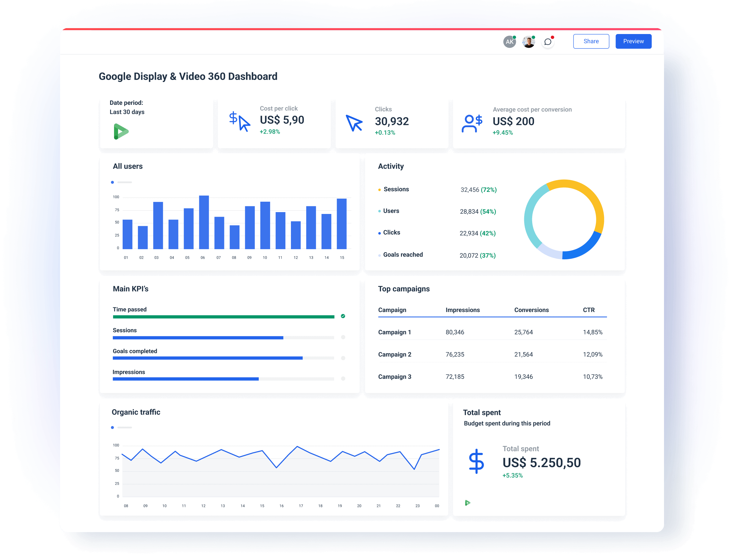Viewport: 729px width, 560px height.
Task: Click the Time passed progress bar
Action: click(x=223, y=316)
